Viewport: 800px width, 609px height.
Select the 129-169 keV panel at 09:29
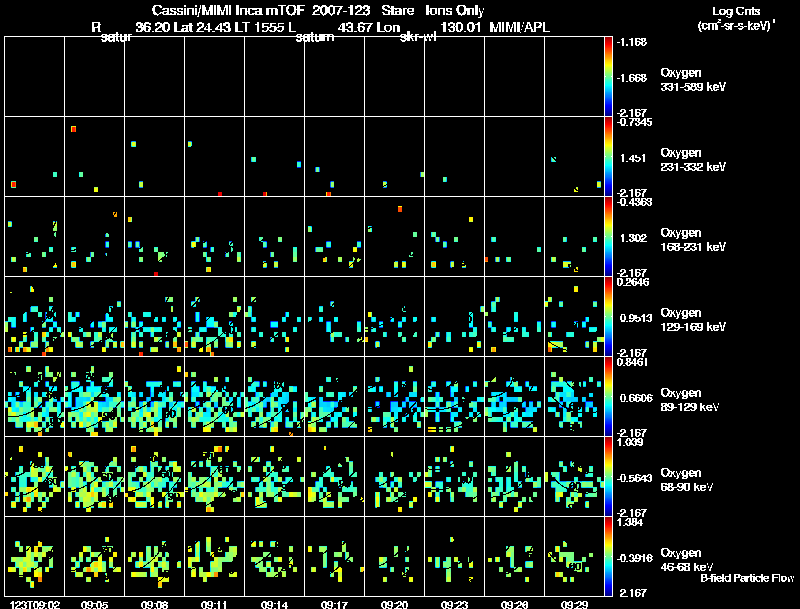574,316
